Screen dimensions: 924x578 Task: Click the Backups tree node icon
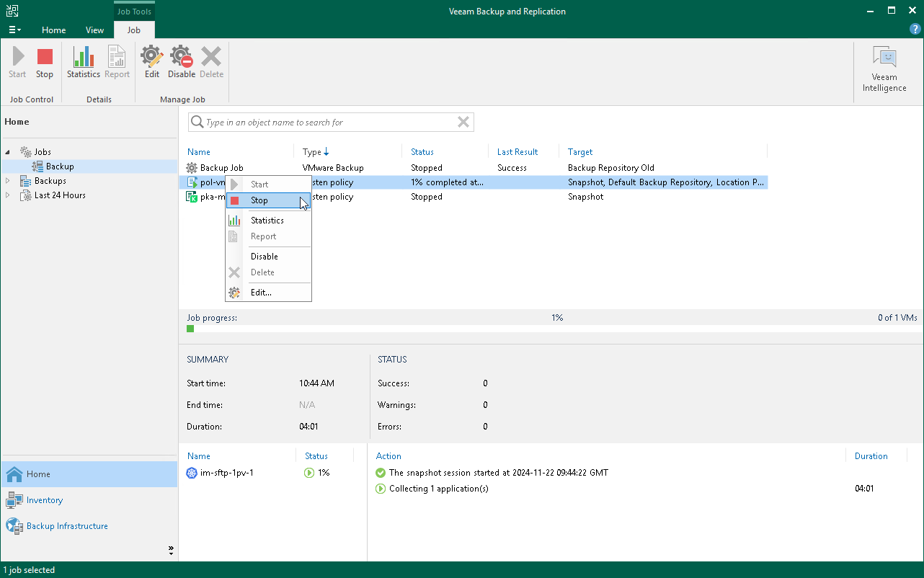click(x=26, y=181)
